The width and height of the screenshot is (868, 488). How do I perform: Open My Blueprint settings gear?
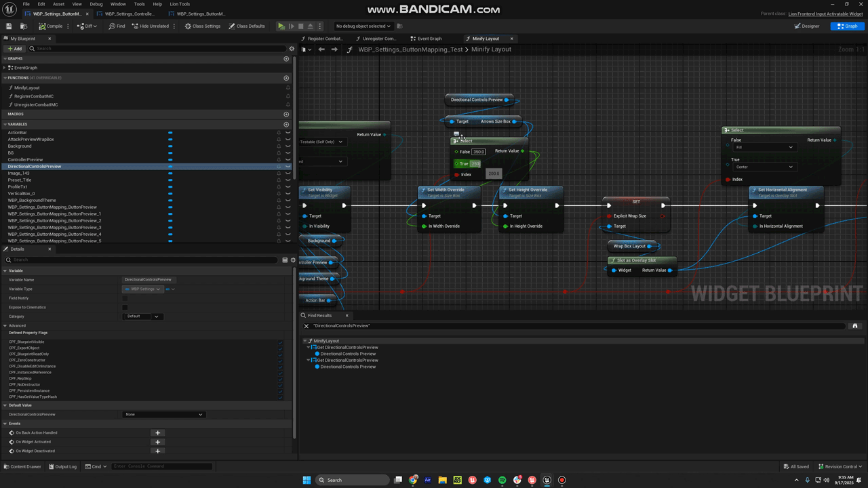(292, 49)
